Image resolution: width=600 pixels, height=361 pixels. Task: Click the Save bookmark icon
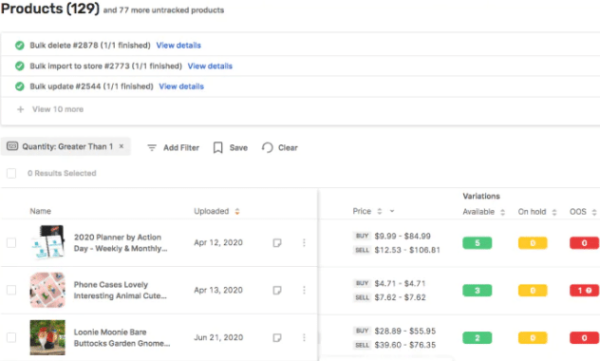(x=218, y=148)
